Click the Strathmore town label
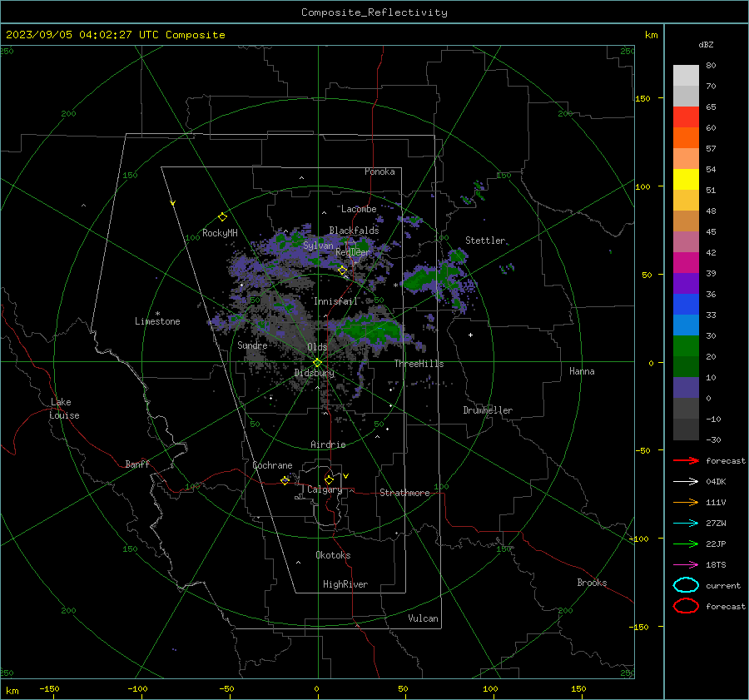This screenshot has width=749, height=700. tap(404, 493)
